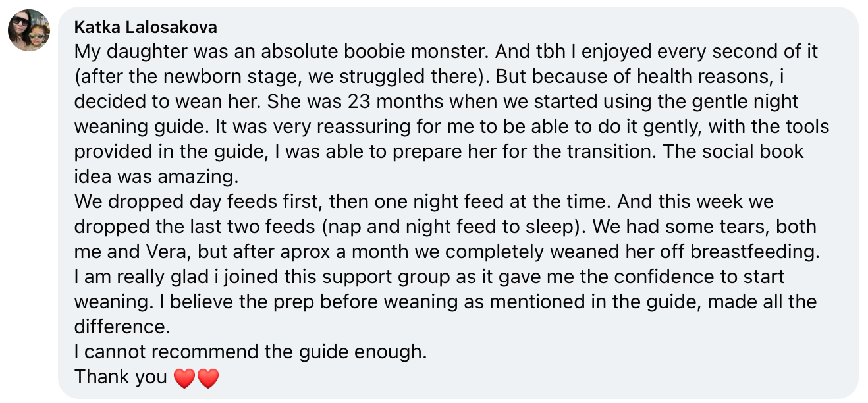868x403 pixels.
Task: Click the sentence "I cannot recommend the guide enough."
Action: (x=251, y=352)
